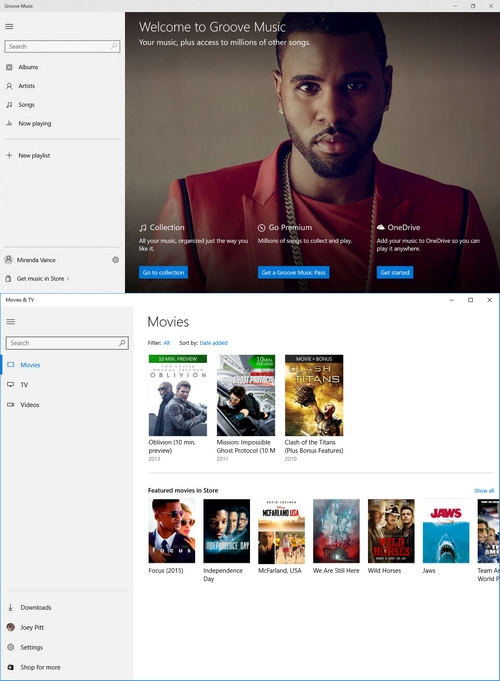Click 'Oblivion (10 min. preview)' title text
Screen dimensions: 500x681
(172, 446)
